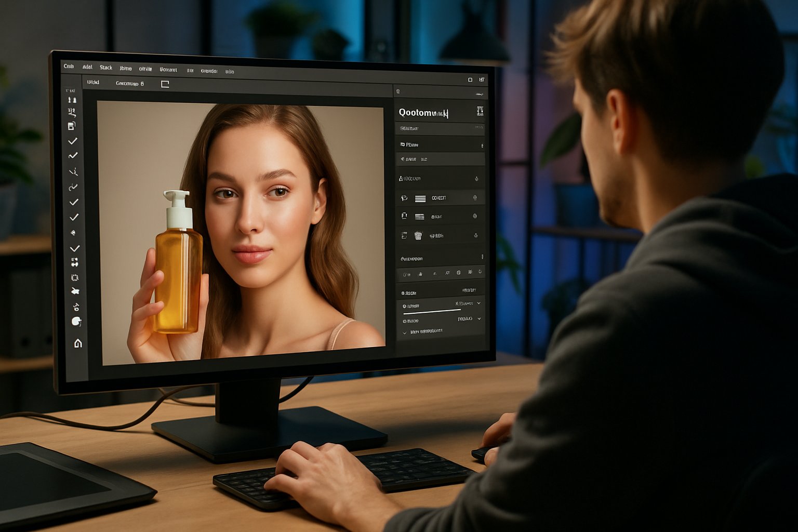This screenshot has width=798, height=532.
Task: Open the Stack menu in the menu bar
Action: pos(105,67)
